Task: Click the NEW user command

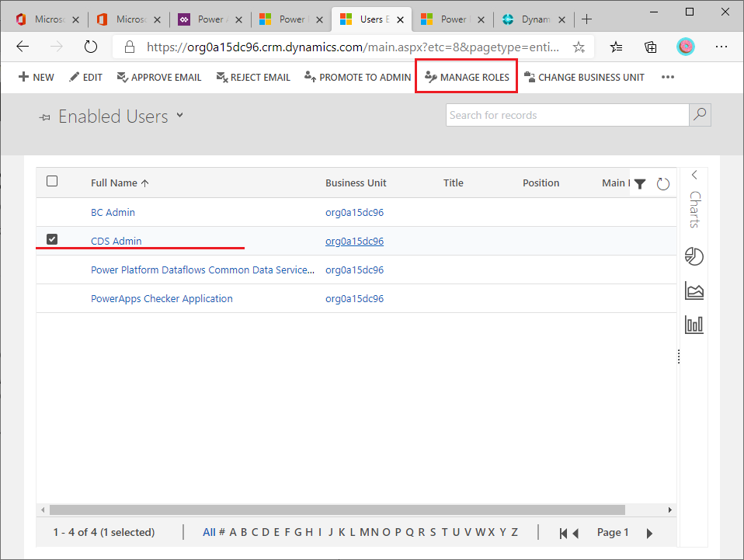Action: point(36,77)
